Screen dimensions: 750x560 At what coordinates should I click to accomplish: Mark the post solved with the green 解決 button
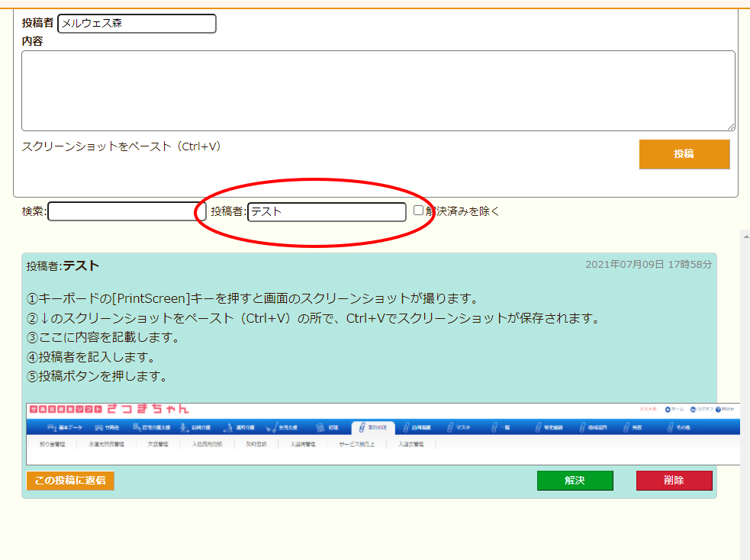click(575, 481)
